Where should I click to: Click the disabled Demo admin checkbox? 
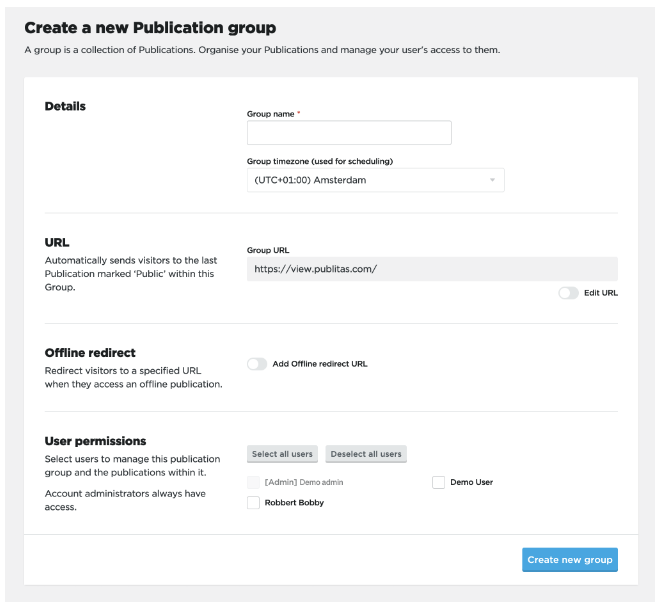[253, 482]
